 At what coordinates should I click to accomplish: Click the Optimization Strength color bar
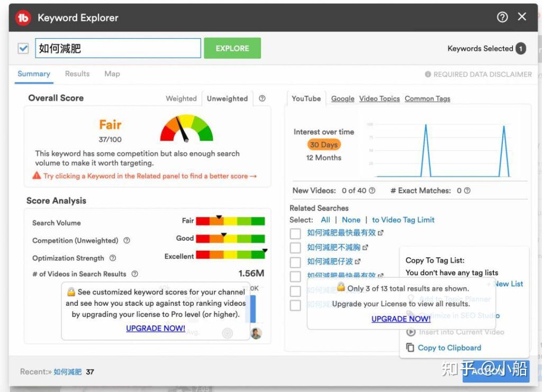point(230,255)
